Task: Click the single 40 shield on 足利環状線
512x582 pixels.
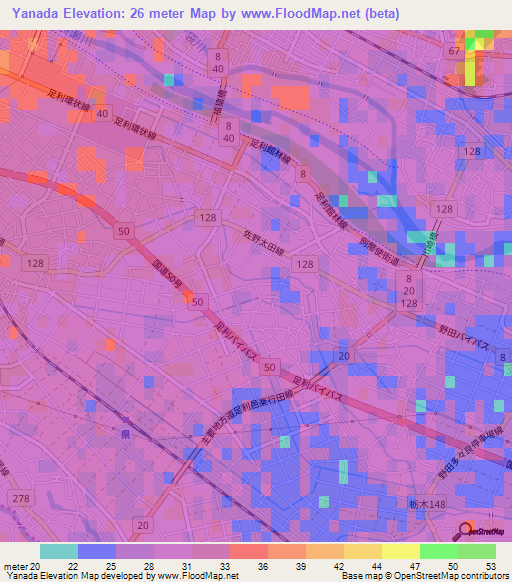Action: (102, 113)
